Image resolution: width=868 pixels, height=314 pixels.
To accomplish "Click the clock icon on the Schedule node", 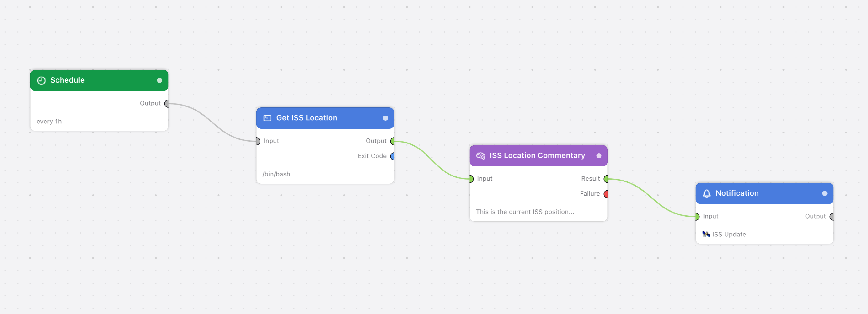I will (x=41, y=80).
